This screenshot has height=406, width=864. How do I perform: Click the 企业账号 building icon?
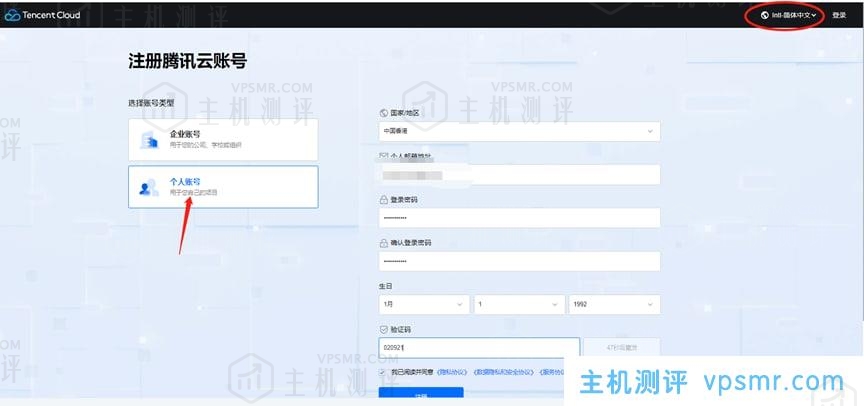(x=149, y=140)
